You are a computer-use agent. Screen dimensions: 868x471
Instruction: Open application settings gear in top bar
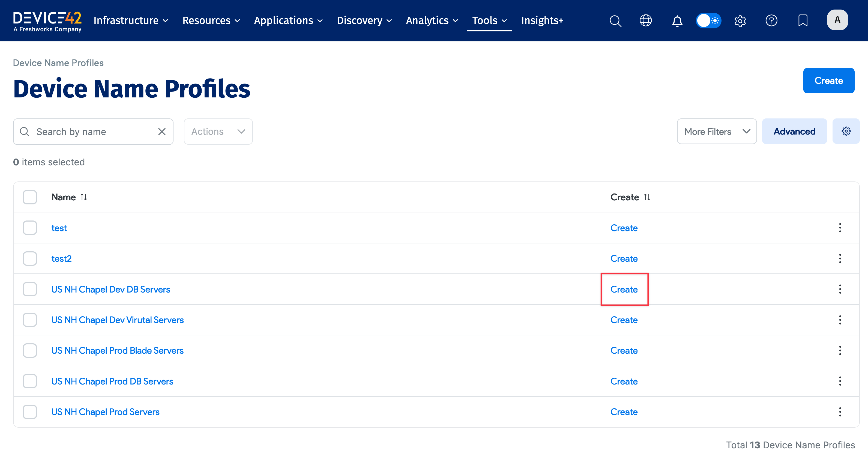pyautogui.click(x=740, y=20)
